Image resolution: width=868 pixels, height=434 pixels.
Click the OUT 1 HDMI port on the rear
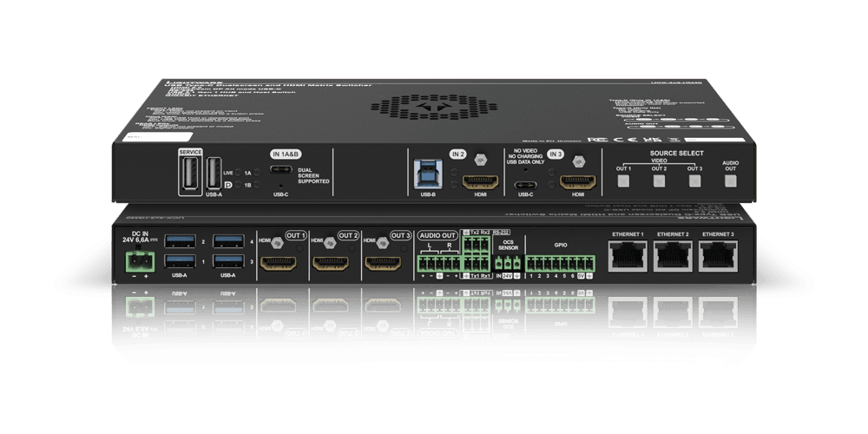278,264
